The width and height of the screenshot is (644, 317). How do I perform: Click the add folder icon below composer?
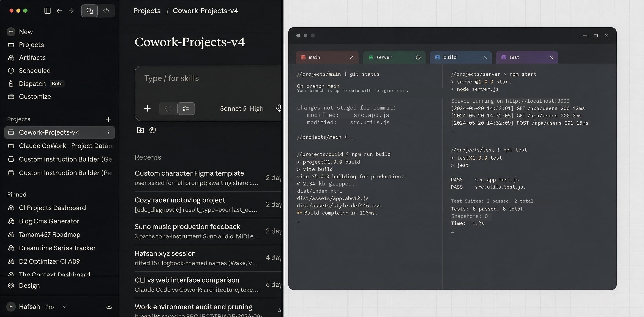pos(140,130)
